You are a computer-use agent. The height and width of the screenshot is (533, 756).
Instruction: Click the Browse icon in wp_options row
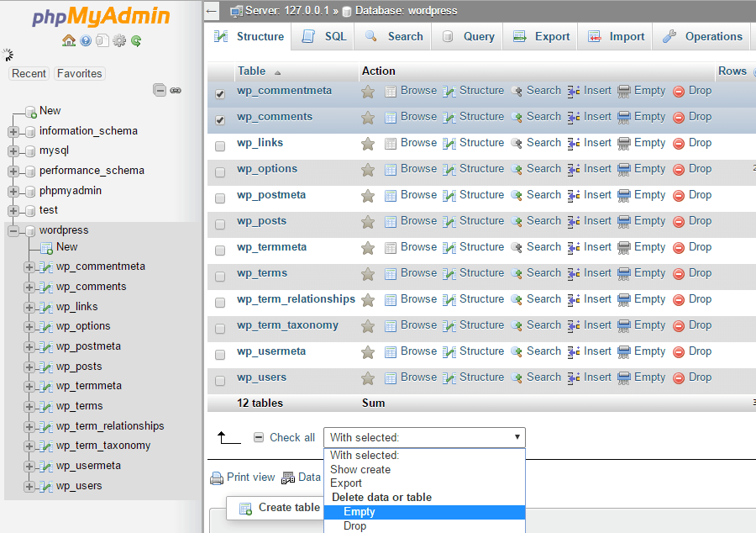click(391, 169)
